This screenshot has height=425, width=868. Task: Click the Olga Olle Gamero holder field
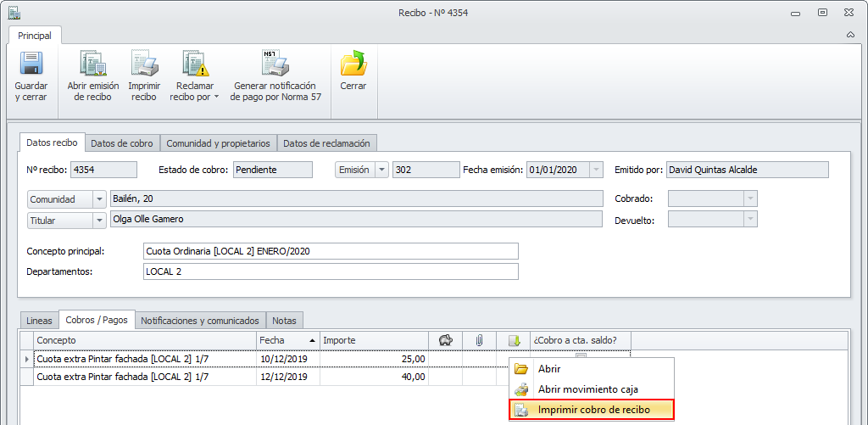[357, 219]
